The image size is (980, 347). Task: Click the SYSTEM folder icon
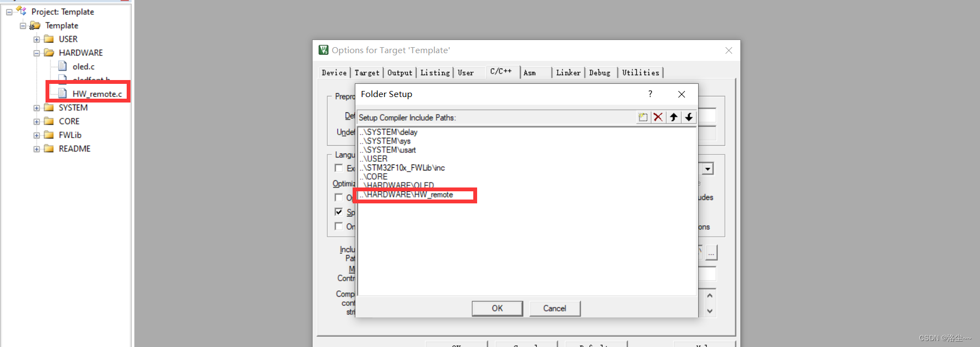pos(49,107)
